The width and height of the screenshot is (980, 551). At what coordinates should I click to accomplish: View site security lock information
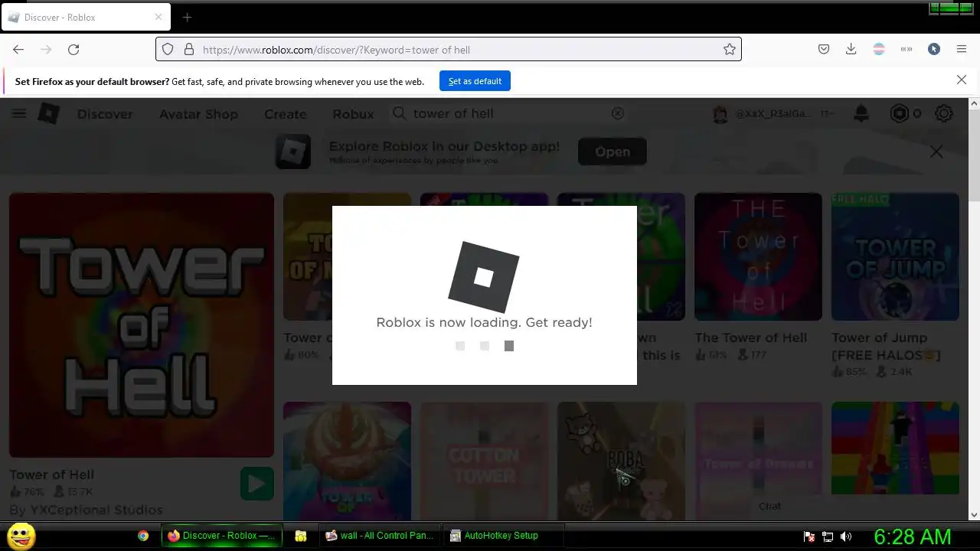[x=189, y=49]
